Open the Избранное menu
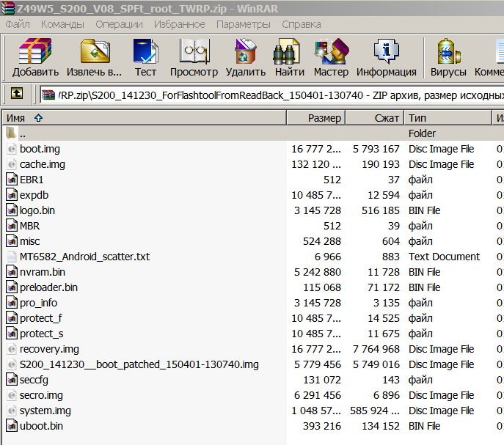The width and height of the screenshot is (504, 445). pyautogui.click(x=180, y=24)
